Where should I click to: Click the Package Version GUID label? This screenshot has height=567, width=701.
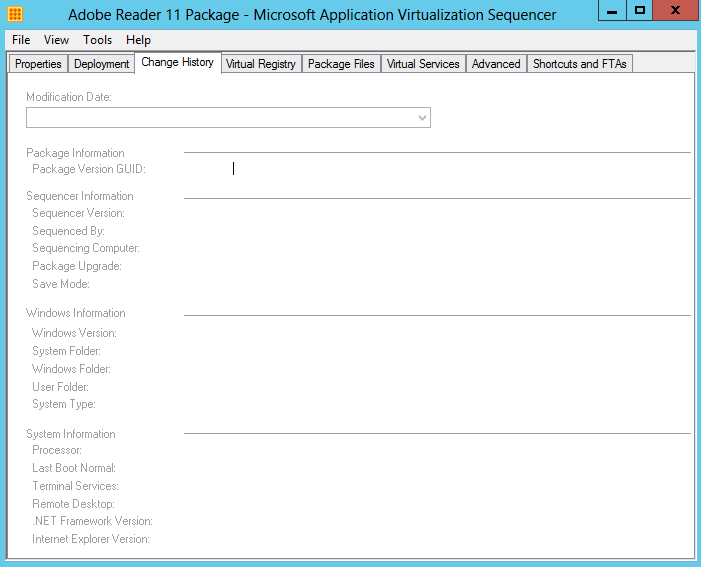click(x=89, y=169)
